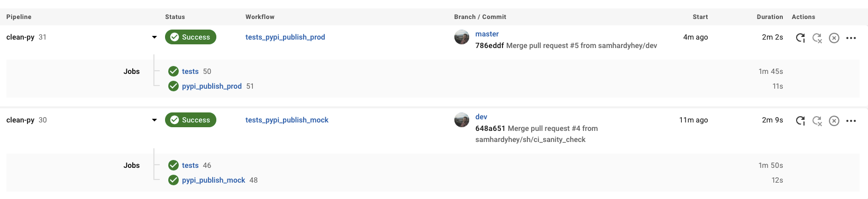Click committer avatar for commit 786eddf
This screenshot has width=868, height=199.
462,37
